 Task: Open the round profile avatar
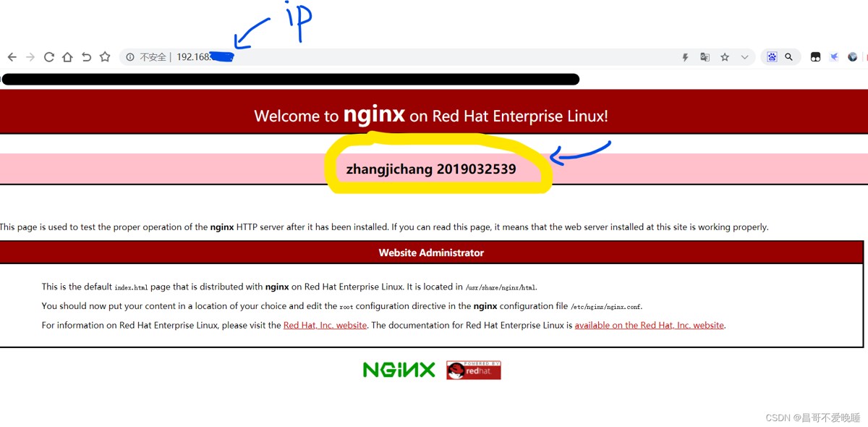pos(853,57)
